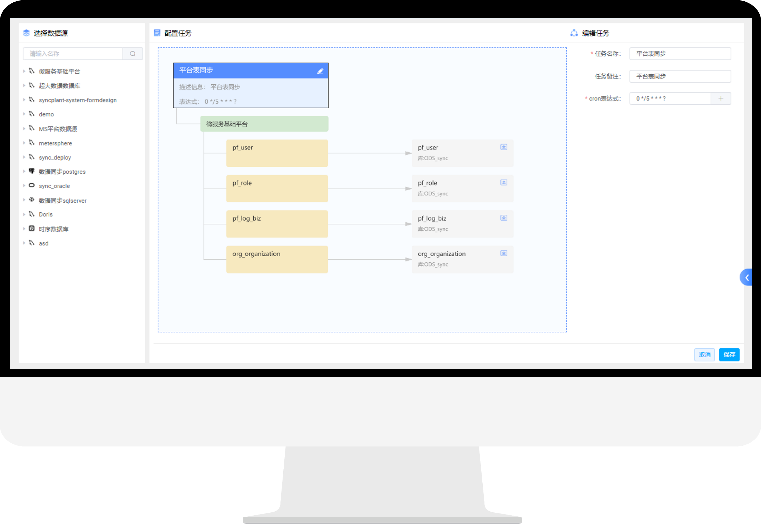Click the icon on pf_role target card
The image size is (761, 524).
coord(503,182)
